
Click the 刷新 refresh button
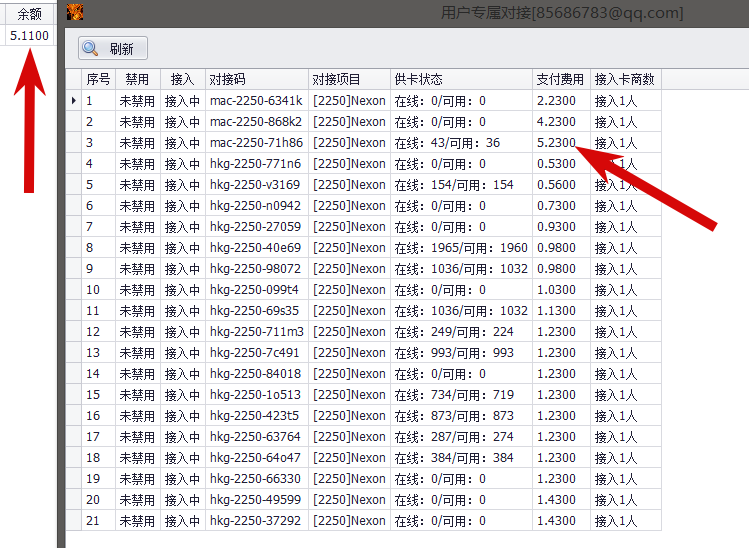[113, 48]
